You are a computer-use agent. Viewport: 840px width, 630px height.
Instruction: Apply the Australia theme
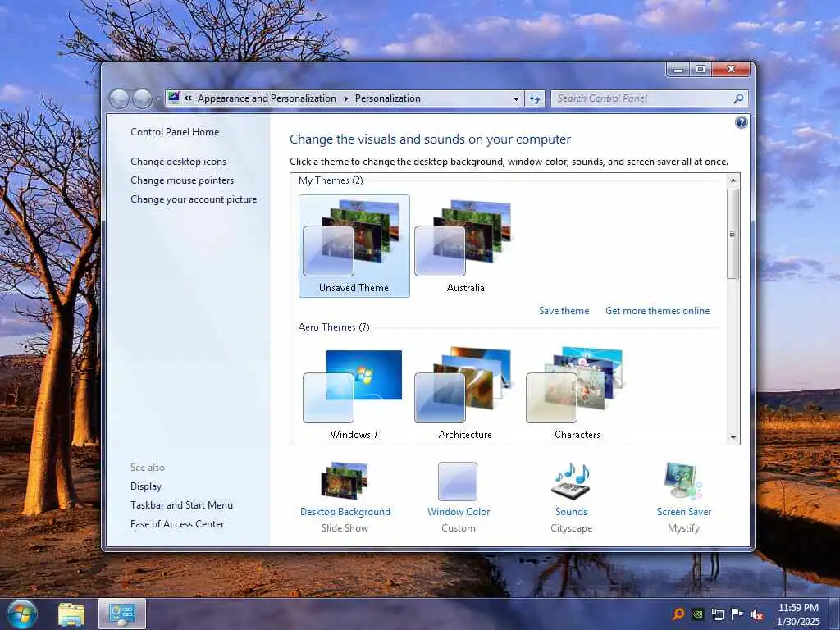(466, 246)
